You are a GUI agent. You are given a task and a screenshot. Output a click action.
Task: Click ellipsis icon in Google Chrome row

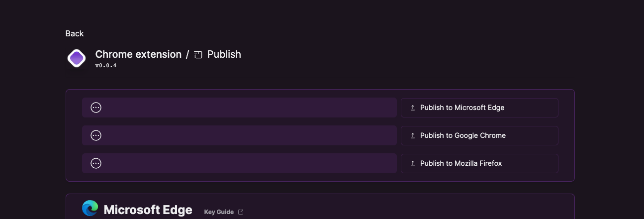96,135
